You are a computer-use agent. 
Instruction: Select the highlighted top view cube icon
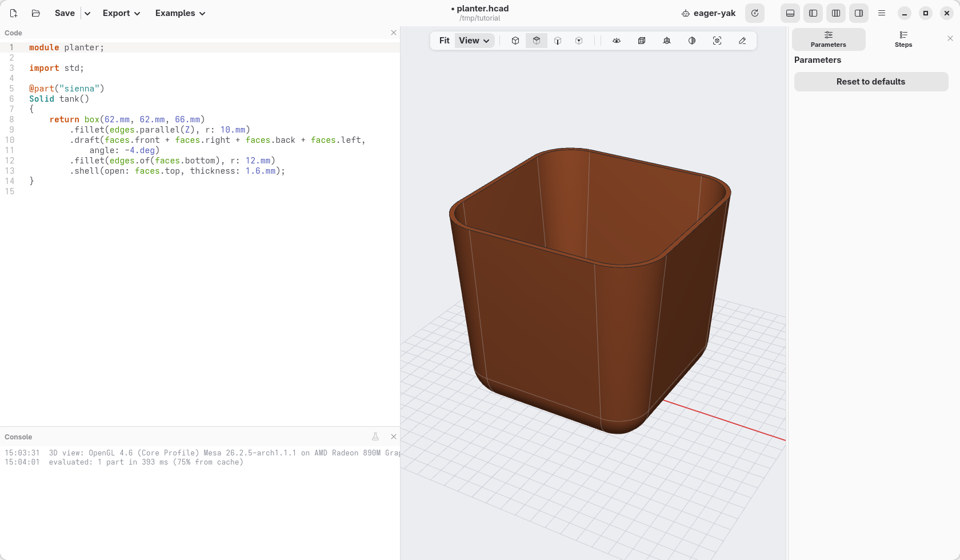click(x=537, y=41)
